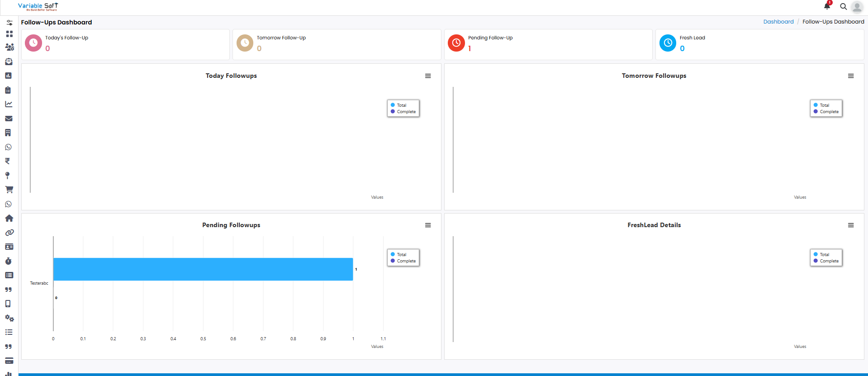This screenshot has width=868, height=376.
Task: Click the Today Followups chart title
Action: tap(231, 76)
